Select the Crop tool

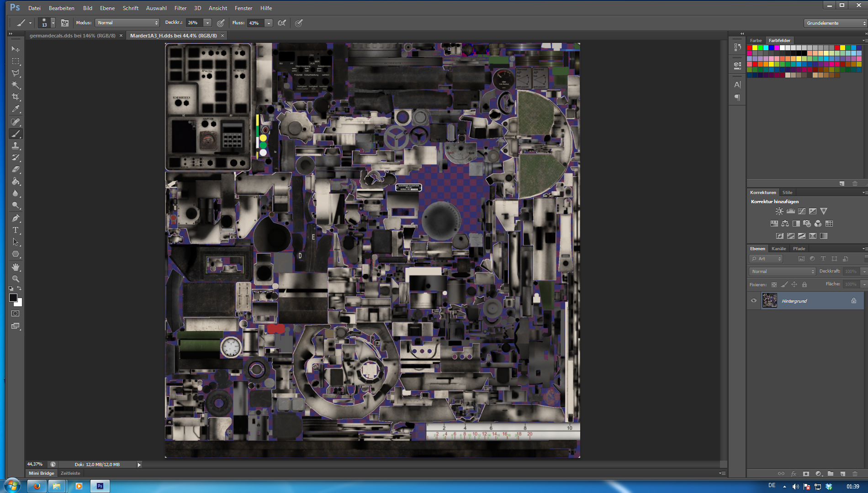click(x=16, y=97)
